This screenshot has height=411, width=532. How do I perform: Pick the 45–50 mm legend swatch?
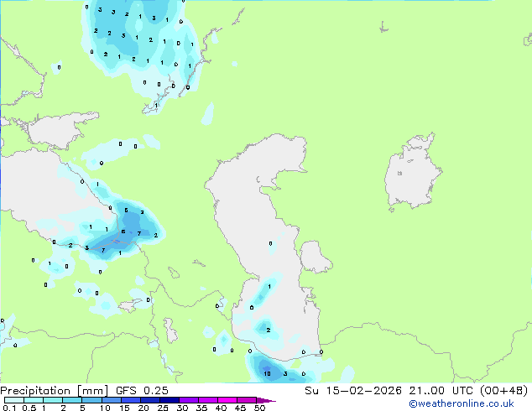pyautogui.click(x=247, y=400)
